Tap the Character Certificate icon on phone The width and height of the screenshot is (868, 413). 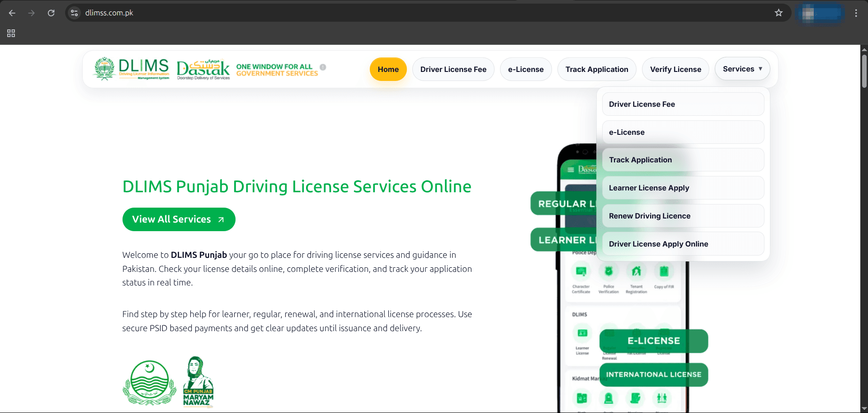coord(581,271)
